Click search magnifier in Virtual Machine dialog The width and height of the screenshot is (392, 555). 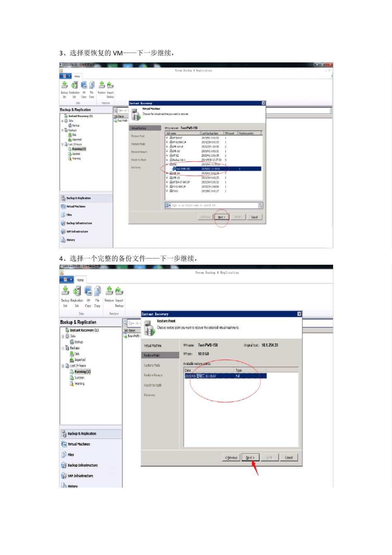[x=260, y=205]
